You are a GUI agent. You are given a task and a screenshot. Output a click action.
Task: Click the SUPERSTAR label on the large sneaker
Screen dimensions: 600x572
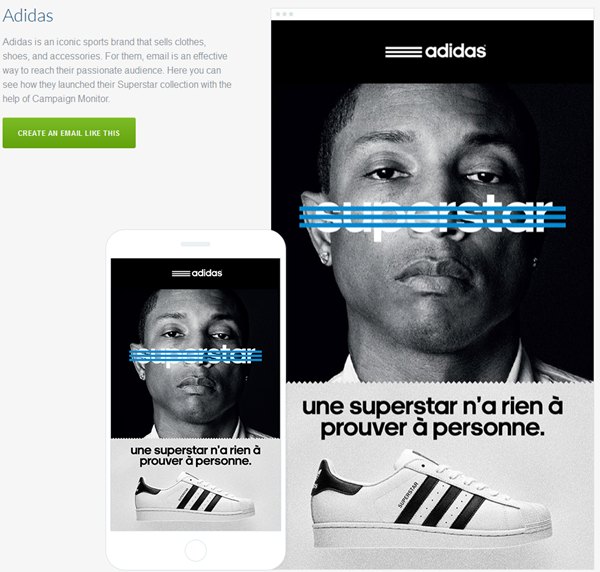(x=407, y=495)
